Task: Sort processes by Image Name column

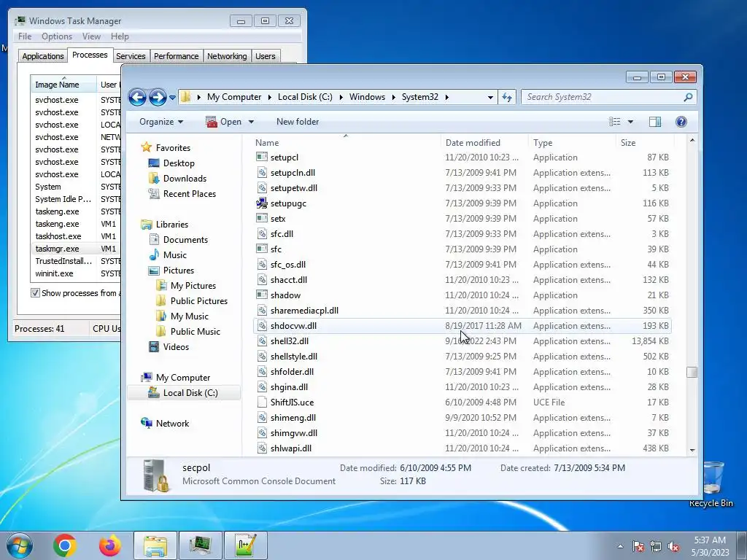Action: (63, 85)
